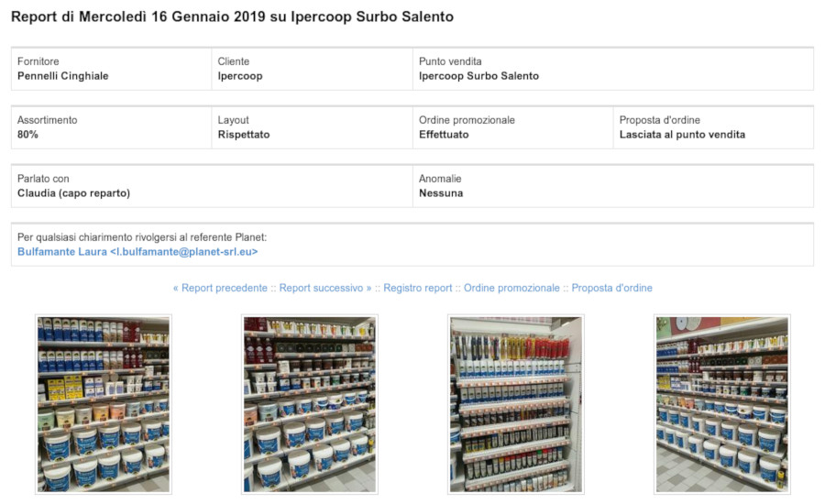This screenshot has width=825, height=504.
Task: View the third photo with spray cans
Action: point(515,404)
